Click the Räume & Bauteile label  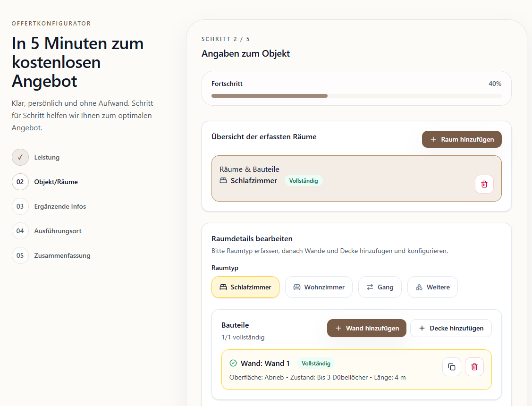click(x=249, y=169)
